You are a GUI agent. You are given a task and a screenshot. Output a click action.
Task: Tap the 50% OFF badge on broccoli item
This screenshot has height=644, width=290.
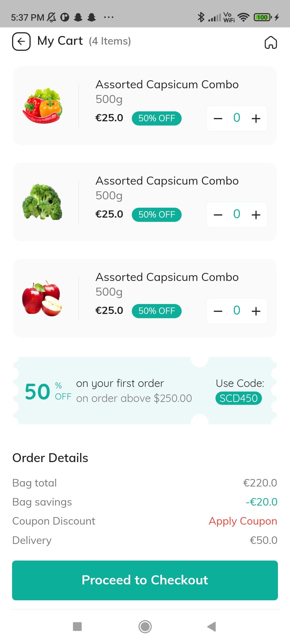point(157,215)
